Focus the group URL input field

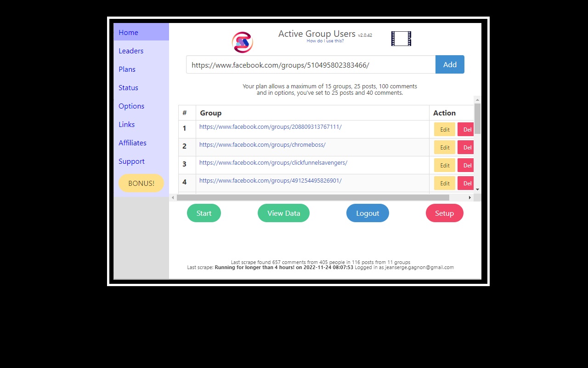pos(311,64)
